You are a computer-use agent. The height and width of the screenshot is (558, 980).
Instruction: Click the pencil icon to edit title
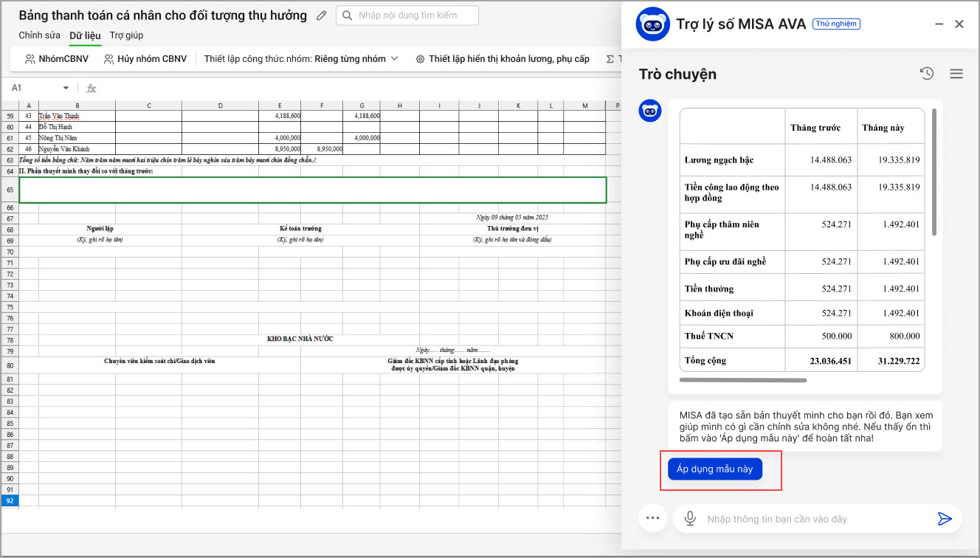pyautogui.click(x=321, y=15)
